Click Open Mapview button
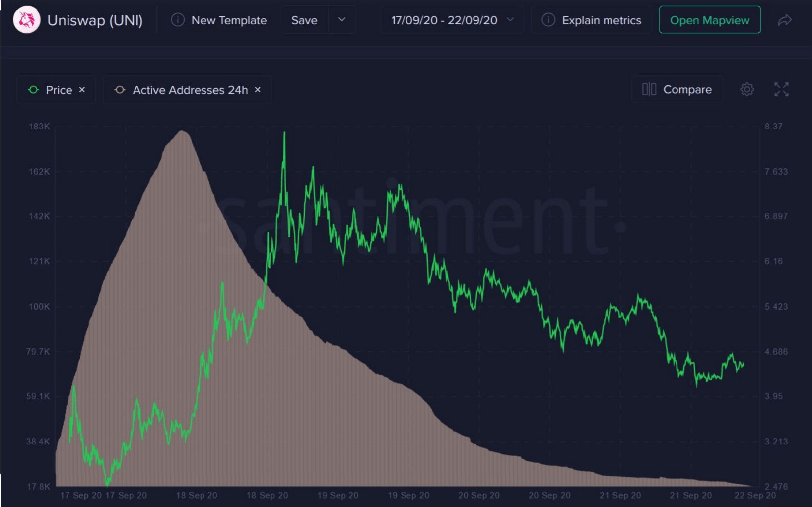The width and height of the screenshot is (812, 507). click(710, 20)
